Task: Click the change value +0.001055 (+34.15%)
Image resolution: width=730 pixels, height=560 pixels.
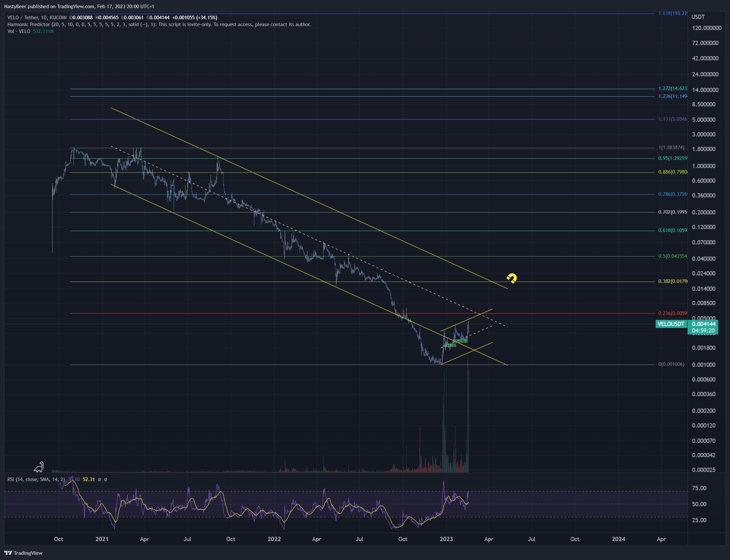Action: (196, 18)
